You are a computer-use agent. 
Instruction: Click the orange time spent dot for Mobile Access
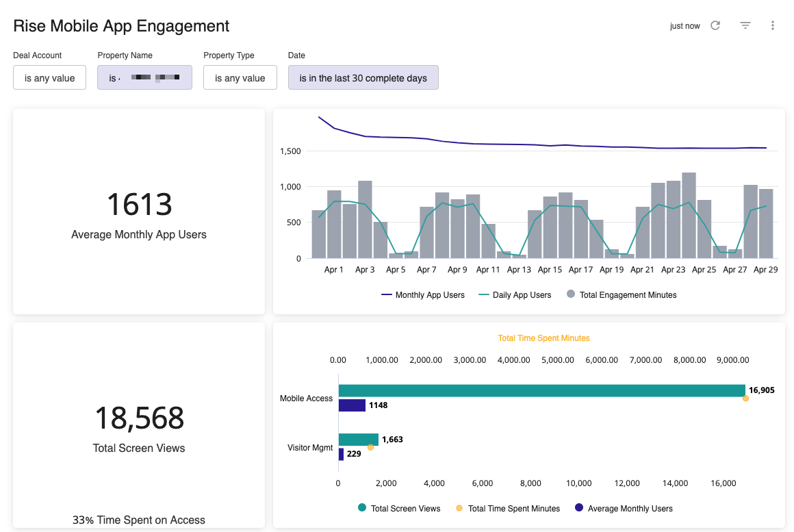[x=745, y=398]
